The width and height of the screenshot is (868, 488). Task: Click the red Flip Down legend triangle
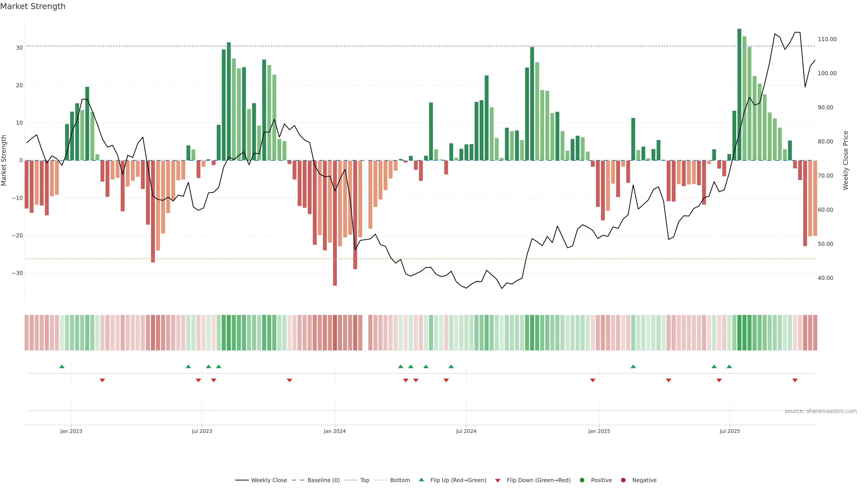point(498,480)
